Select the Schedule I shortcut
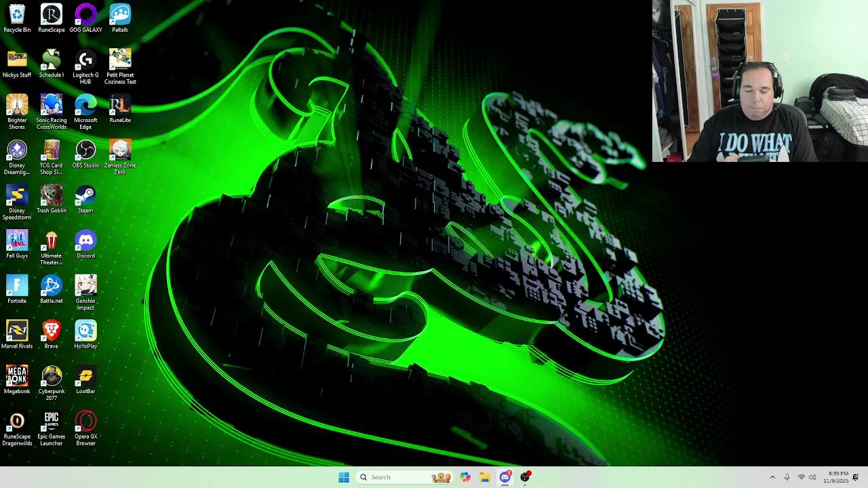This screenshot has height=488, width=868. pyautogui.click(x=52, y=64)
